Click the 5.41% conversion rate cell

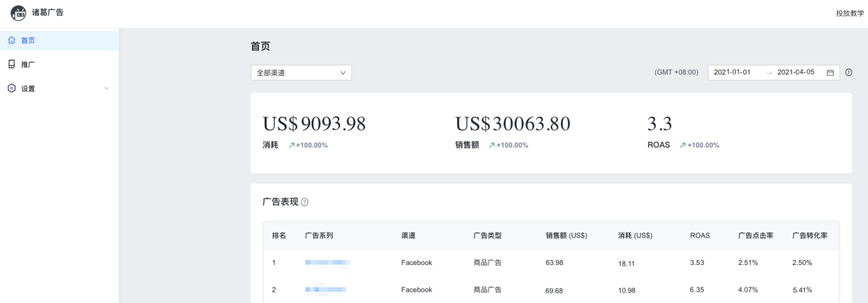(x=803, y=289)
